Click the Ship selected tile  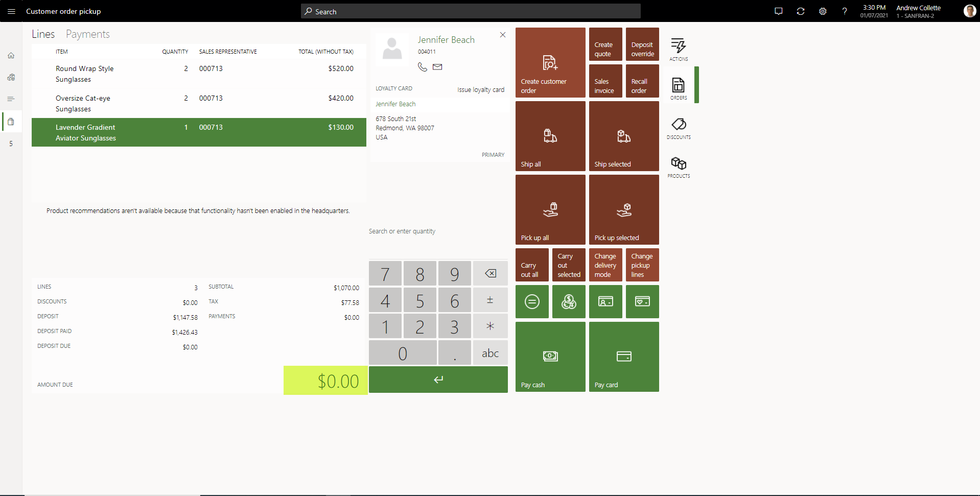coord(624,136)
